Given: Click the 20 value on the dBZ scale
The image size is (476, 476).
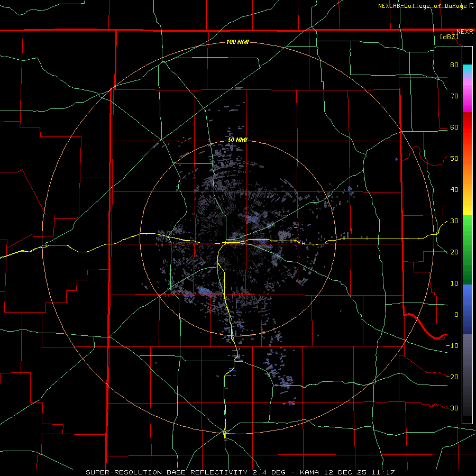Looking at the screenshot, I should 454,252.
